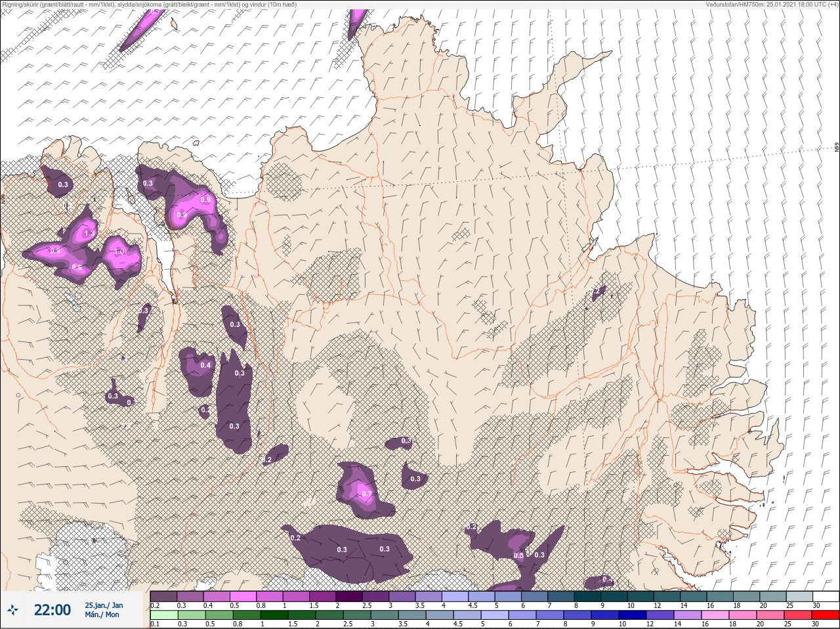
Task: Pick the pale green swatch labeled 0.1
Action: [163, 615]
